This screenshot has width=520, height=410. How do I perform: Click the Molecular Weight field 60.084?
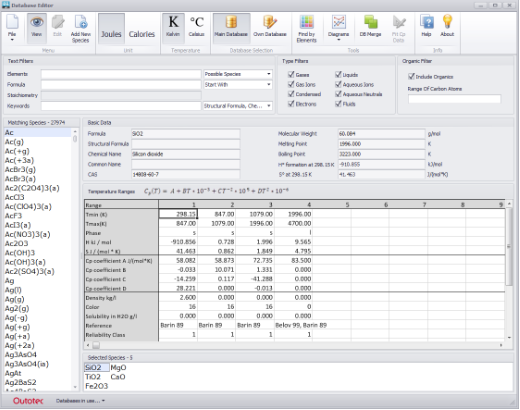381,134
